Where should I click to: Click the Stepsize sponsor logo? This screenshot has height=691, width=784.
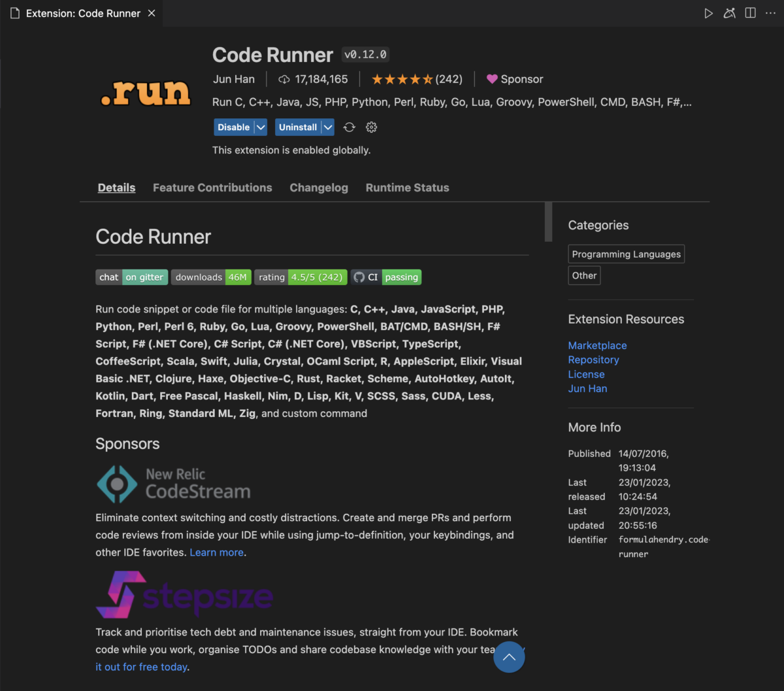[x=184, y=594]
